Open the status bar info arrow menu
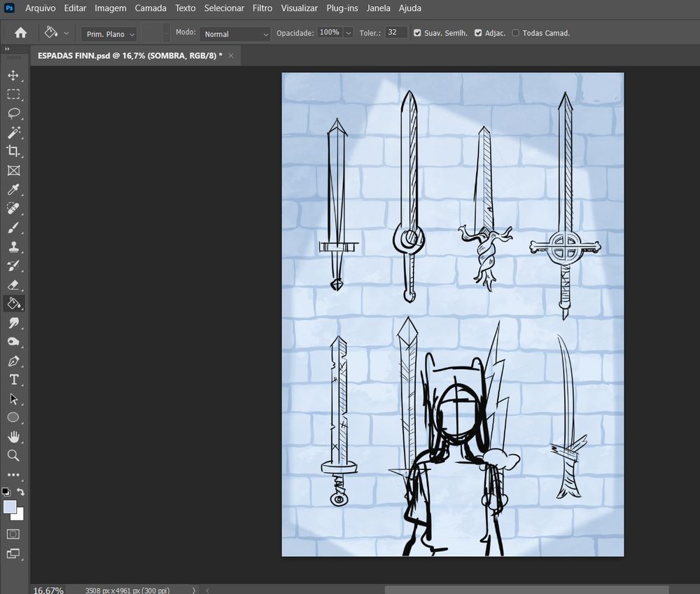This screenshot has width=700, height=594. 194,590
